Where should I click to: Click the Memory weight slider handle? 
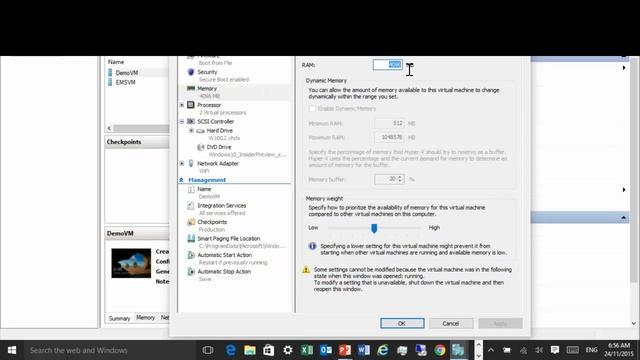pos(374,228)
